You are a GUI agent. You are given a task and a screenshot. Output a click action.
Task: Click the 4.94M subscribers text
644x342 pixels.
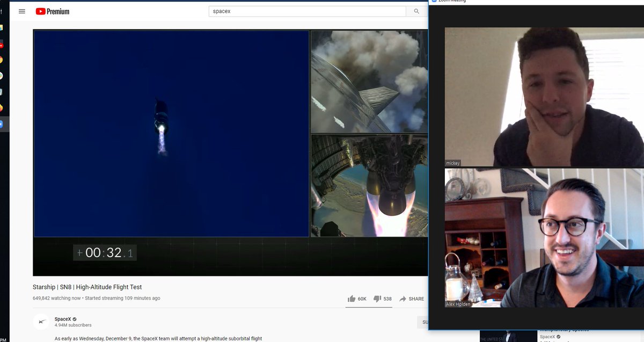tap(73, 325)
